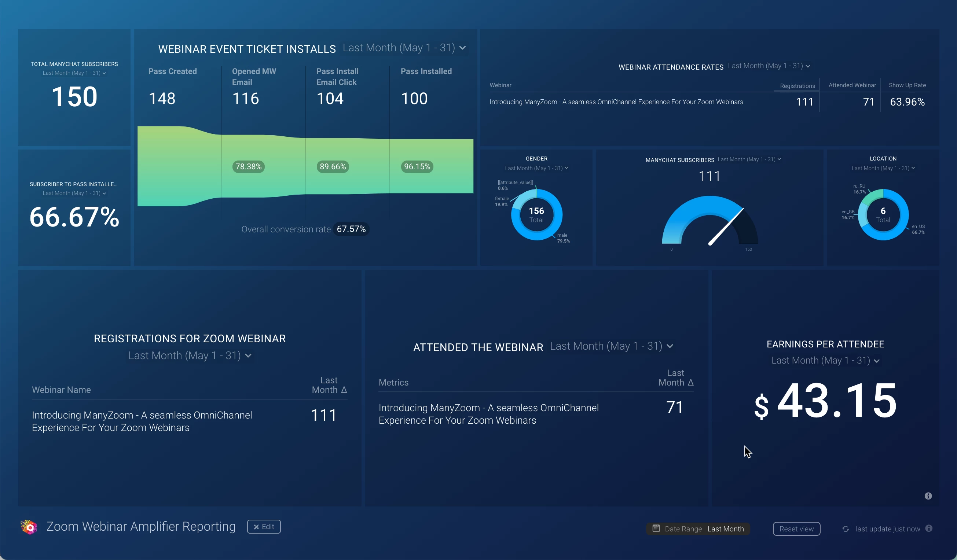The width and height of the screenshot is (957, 560).
Task: Click the Registrations column header
Action: [797, 86]
